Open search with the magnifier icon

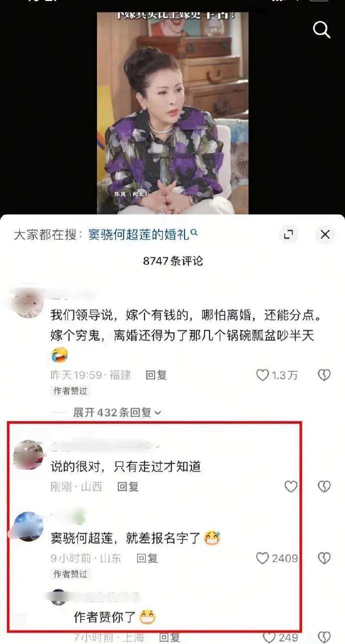(322, 29)
